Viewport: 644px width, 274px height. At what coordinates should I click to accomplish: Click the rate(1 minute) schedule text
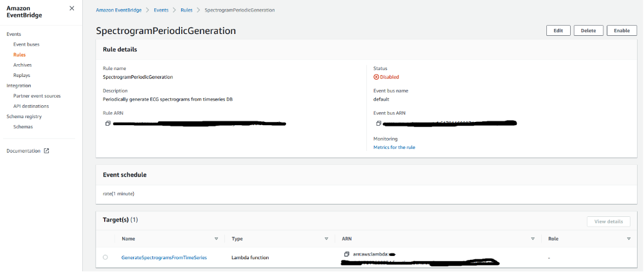tap(118, 194)
